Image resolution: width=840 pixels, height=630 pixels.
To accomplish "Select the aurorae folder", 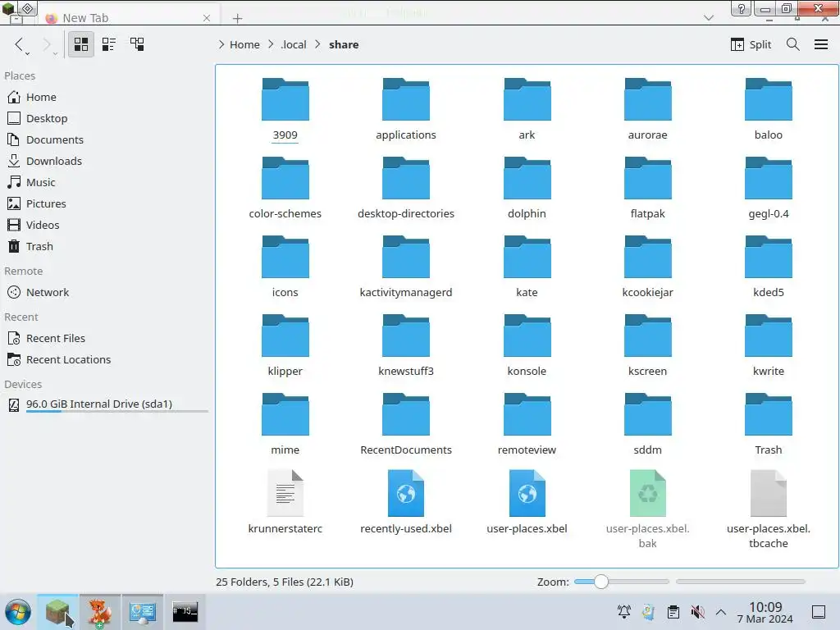I will (647, 110).
